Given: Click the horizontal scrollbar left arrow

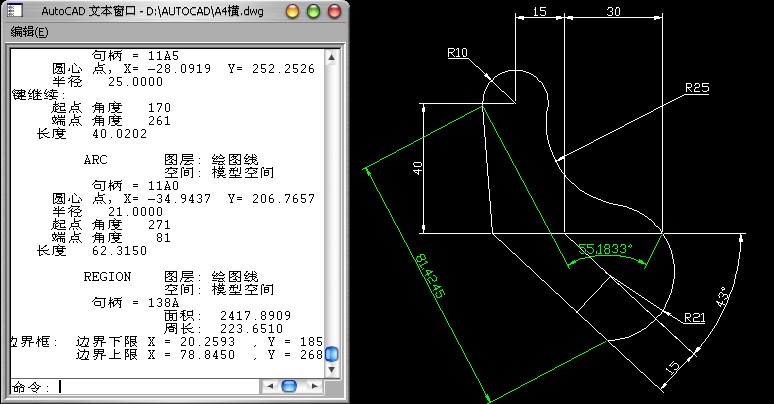Looking at the screenshot, I should [270, 386].
